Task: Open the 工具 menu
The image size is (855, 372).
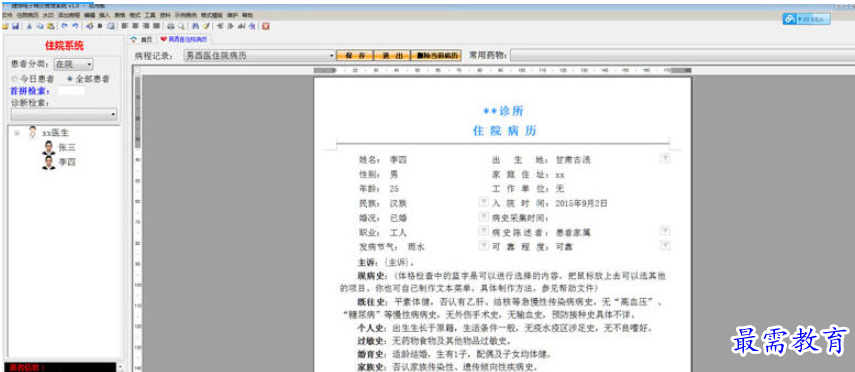Action: tap(150, 15)
